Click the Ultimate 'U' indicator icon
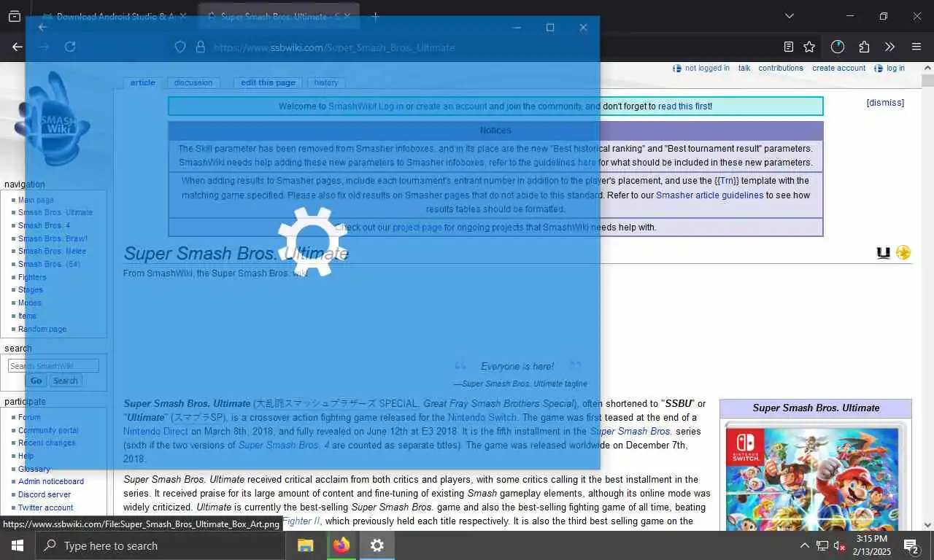934x560 pixels. 884,252
